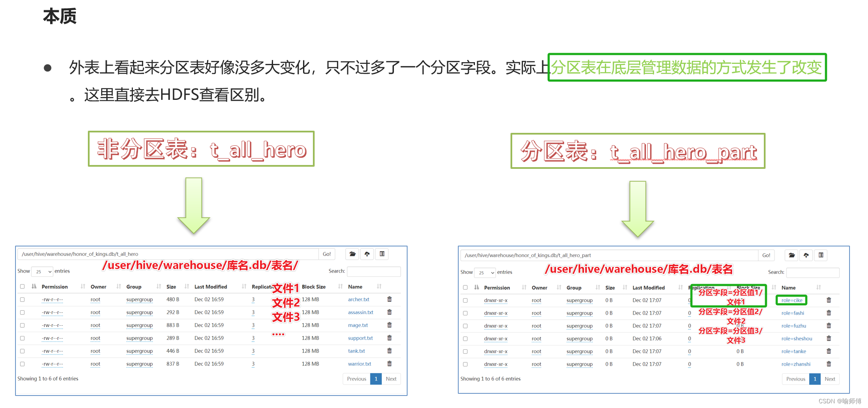Delete assassin.txt with its trash icon
This screenshot has height=408, width=868.
click(389, 312)
